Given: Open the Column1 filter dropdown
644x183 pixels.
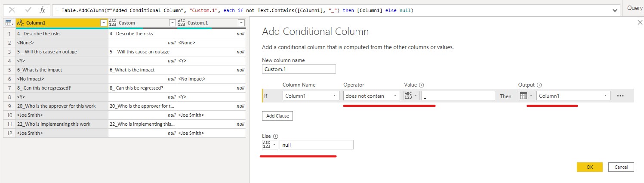Looking at the screenshot, I should point(103,23).
